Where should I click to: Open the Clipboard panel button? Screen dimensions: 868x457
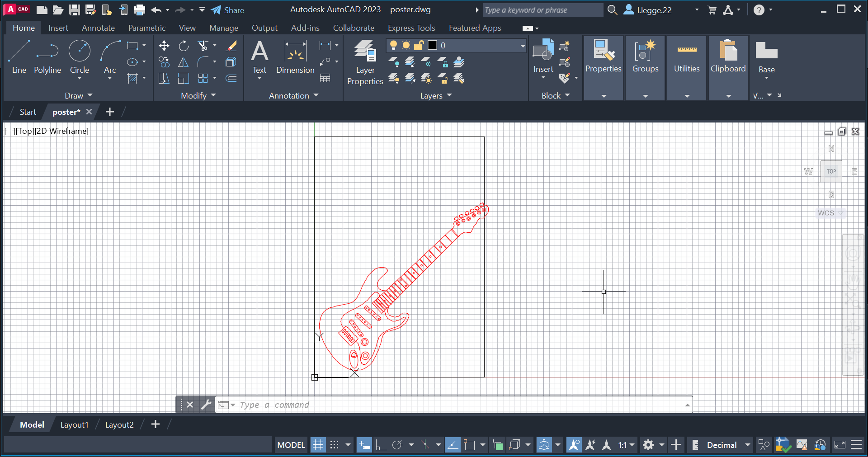coord(728,68)
